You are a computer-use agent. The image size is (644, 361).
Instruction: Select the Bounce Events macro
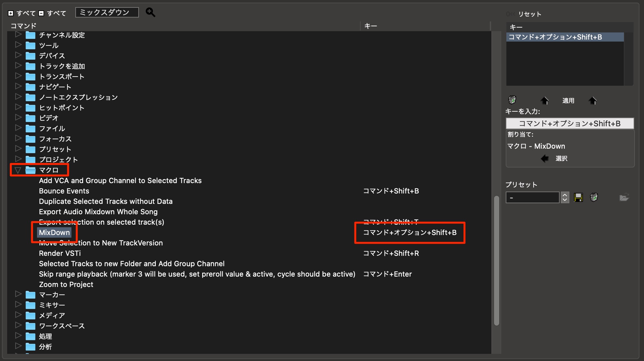point(64,191)
